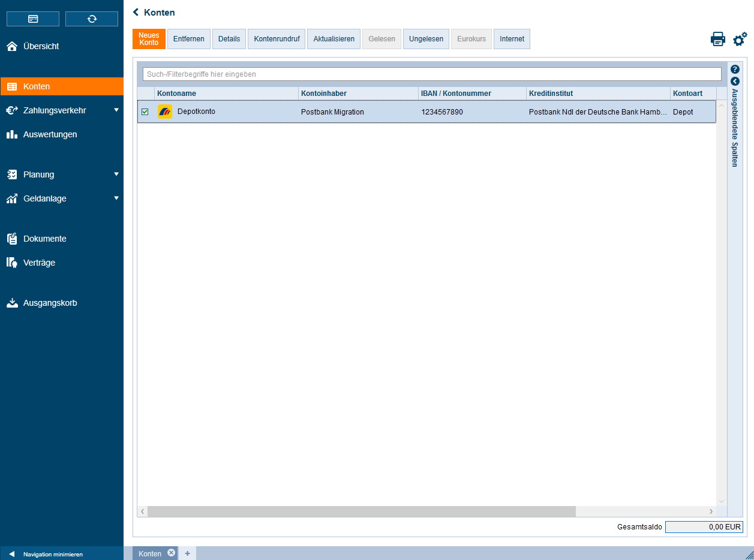Open the help question mark icon
Image resolution: width=754 pixels, height=560 pixels.
click(735, 69)
